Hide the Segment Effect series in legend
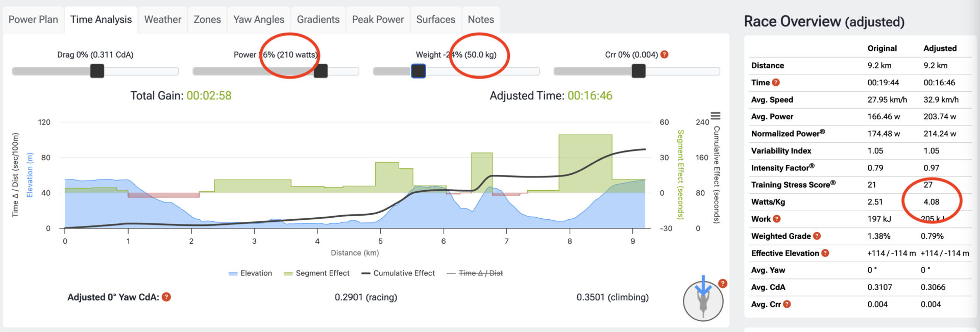Screen dimensions: 980x332 coord(316,273)
